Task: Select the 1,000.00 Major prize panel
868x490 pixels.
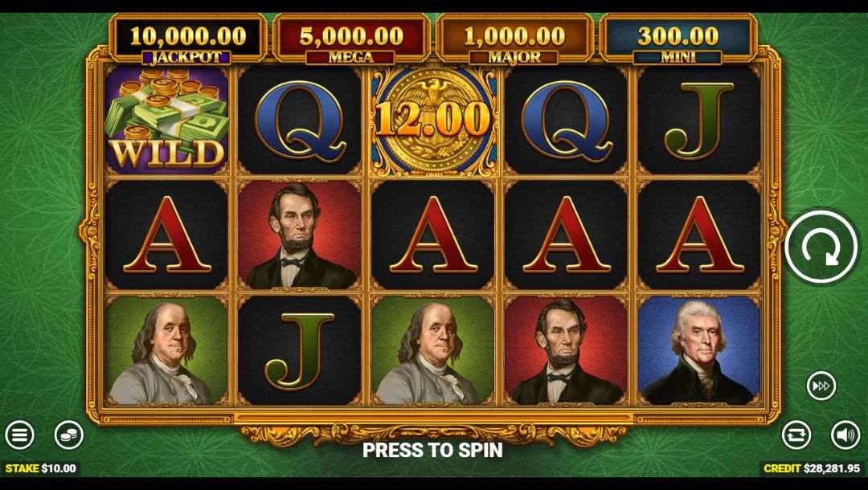Action: pos(514,39)
